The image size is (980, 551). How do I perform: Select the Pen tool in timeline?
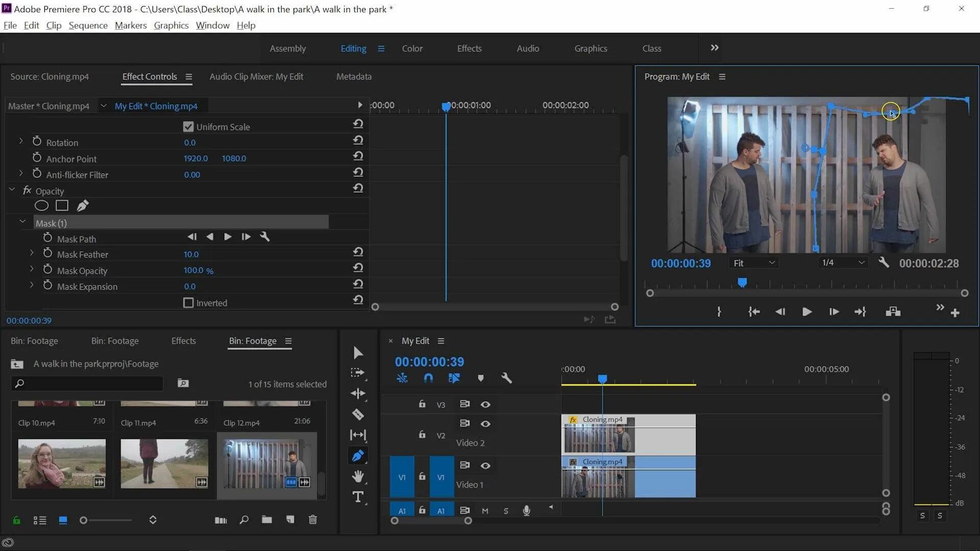(x=358, y=456)
